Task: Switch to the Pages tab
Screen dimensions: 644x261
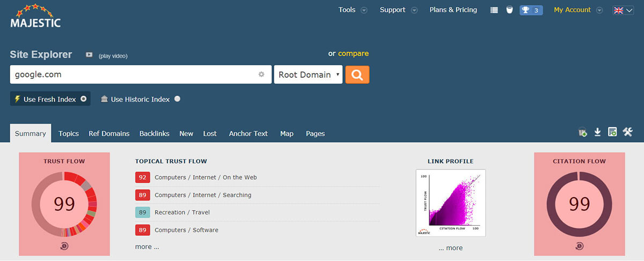Action: [315, 133]
